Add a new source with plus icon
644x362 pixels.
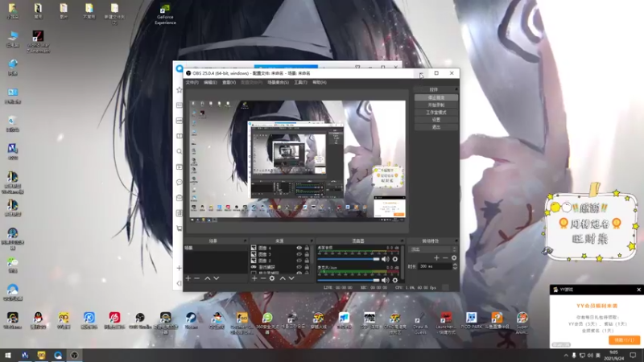(254, 278)
